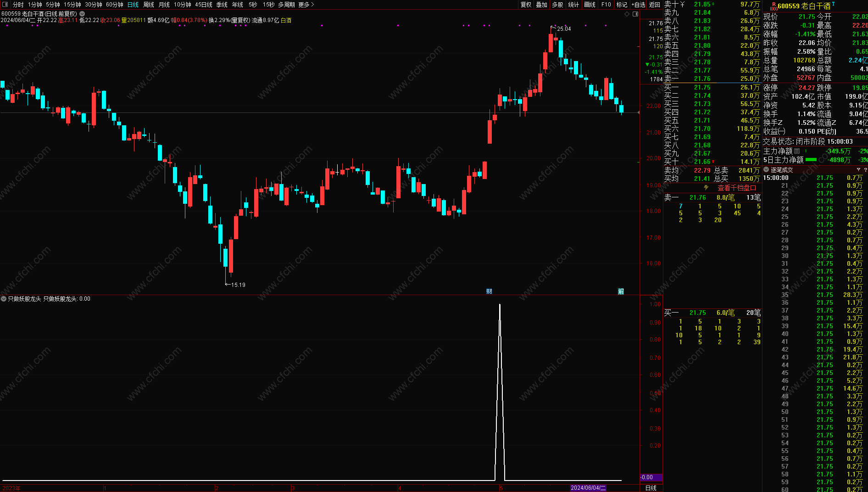Click the filter funnel icon in 逐笔成交 header
Screen dimensions: 868x492
pyautogui.click(x=858, y=170)
